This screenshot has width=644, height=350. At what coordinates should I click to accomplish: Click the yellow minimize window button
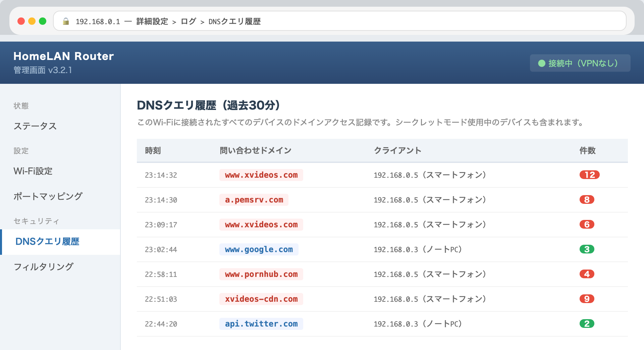click(32, 21)
